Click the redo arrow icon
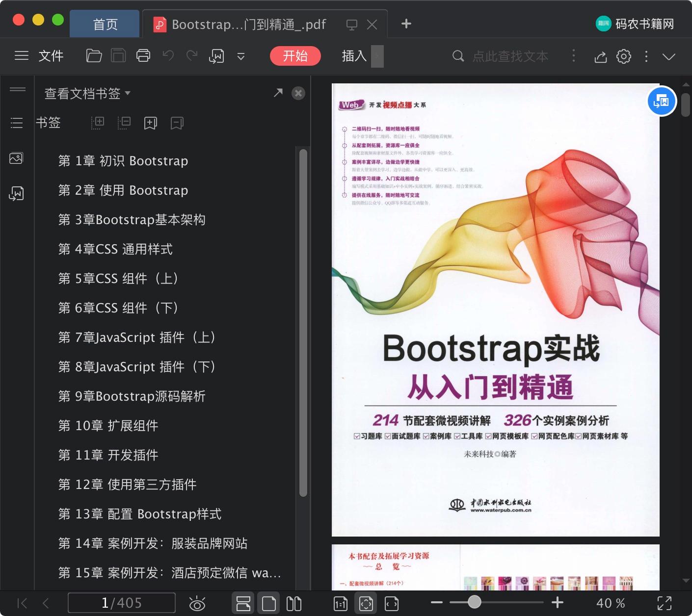Viewport: 692px width, 616px height. tap(192, 56)
